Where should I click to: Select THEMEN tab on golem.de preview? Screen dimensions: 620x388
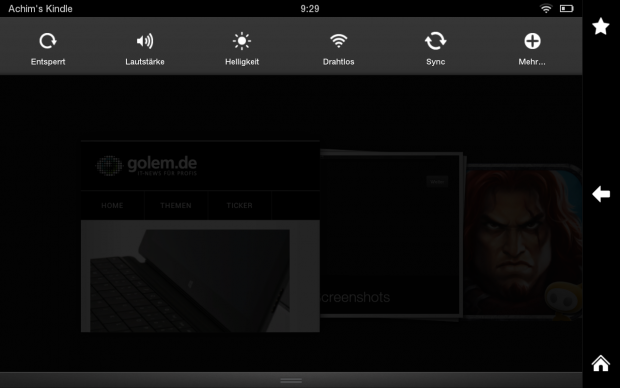[x=176, y=205]
